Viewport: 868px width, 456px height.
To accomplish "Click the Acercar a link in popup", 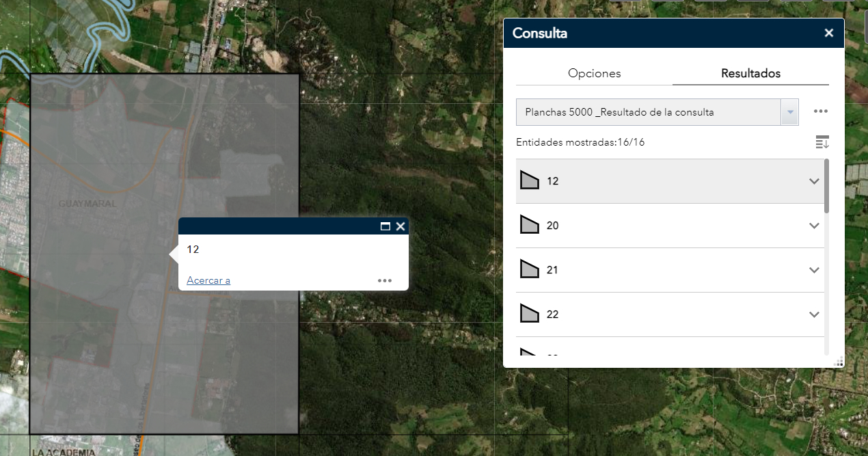I will 208,280.
